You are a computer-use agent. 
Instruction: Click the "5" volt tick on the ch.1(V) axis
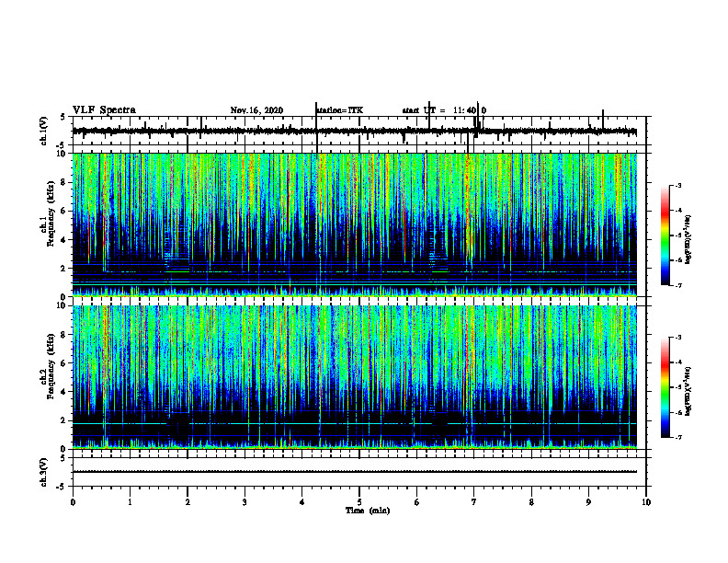point(64,118)
